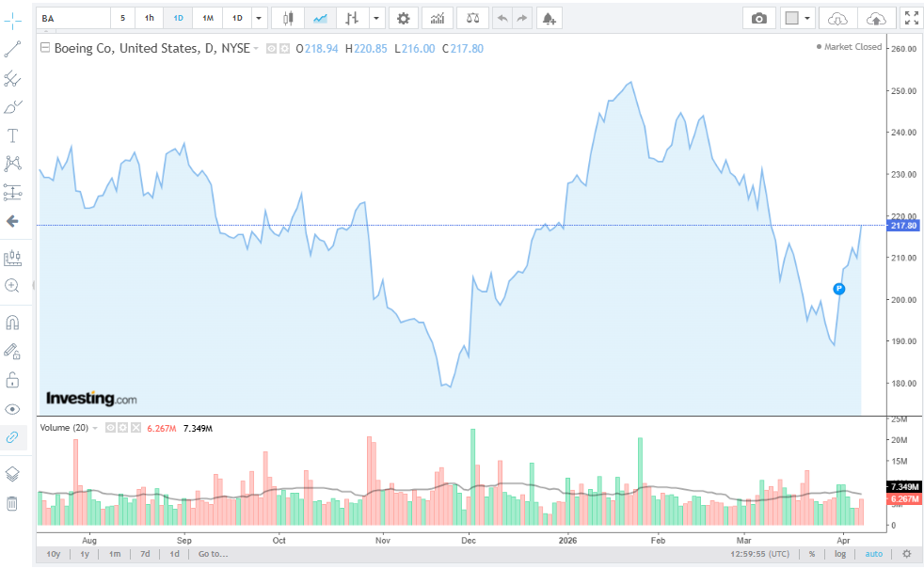Select the crosshair cursor tool
924x568 pixels.
12,22
